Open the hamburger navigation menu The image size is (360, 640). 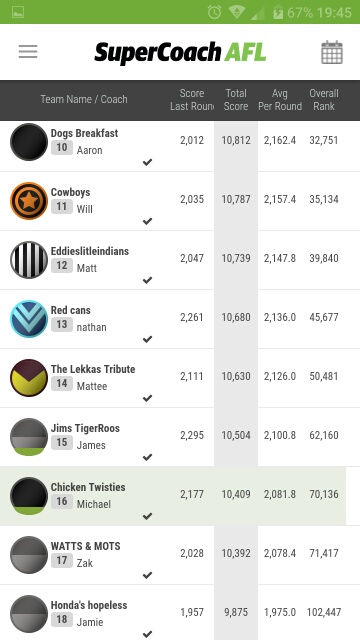click(x=28, y=52)
